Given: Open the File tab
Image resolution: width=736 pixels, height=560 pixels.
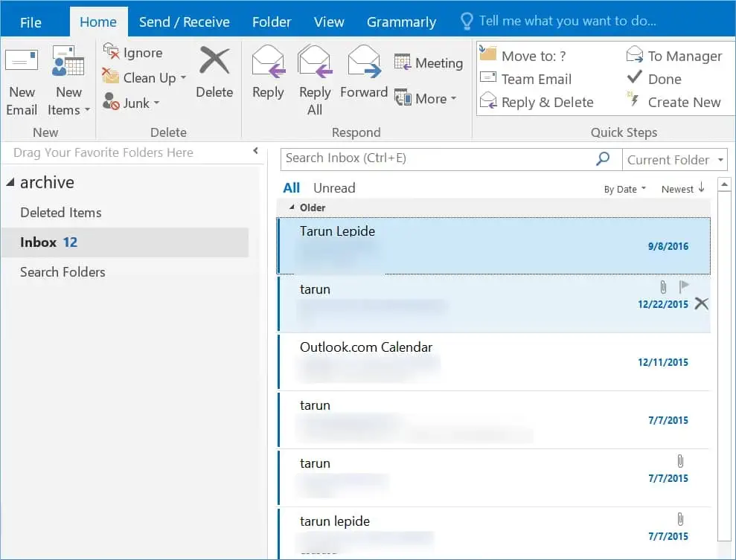Looking at the screenshot, I should 31,22.
